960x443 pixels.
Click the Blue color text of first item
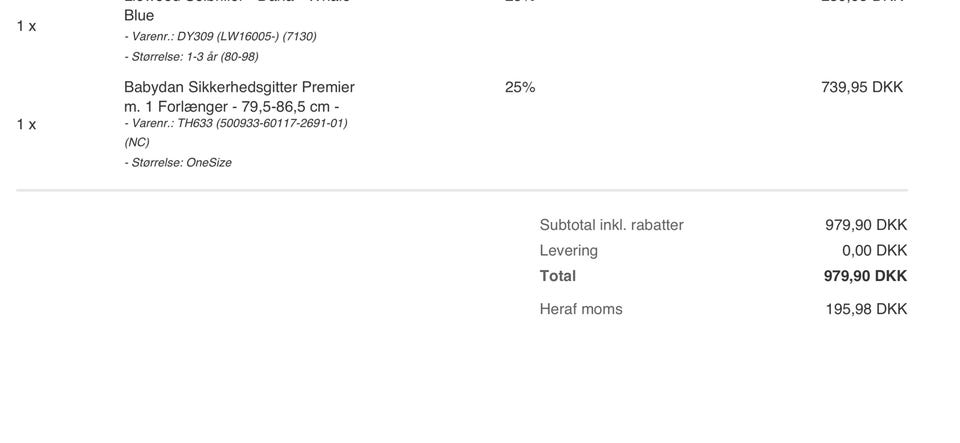pyautogui.click(x=139, y=15)
